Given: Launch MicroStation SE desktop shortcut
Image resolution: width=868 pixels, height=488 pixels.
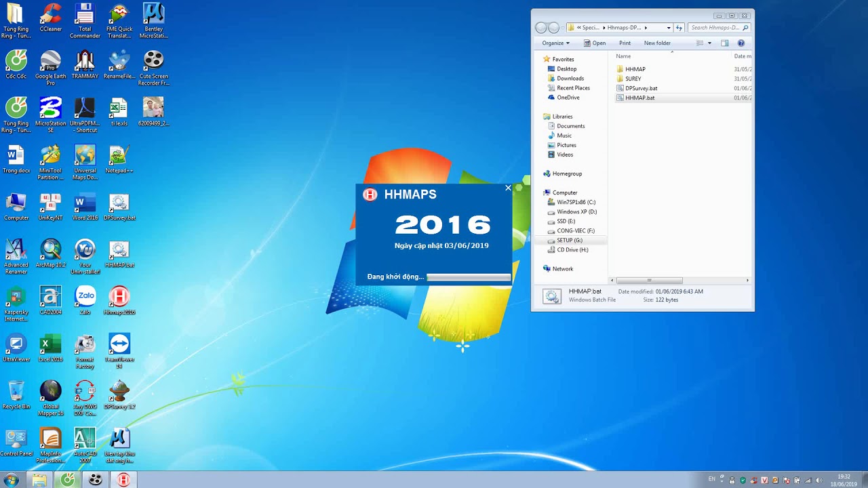Looking at the screenshot, I should click(51, 115).
